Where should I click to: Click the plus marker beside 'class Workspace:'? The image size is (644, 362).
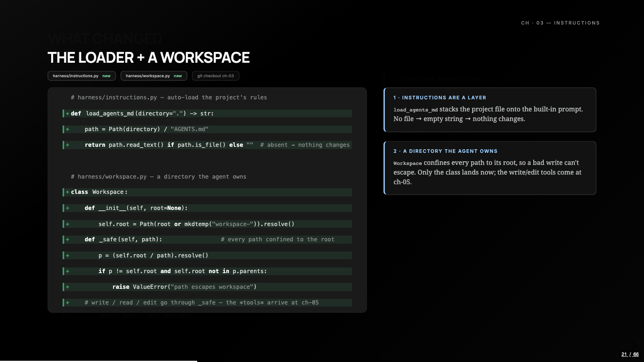tap(67, 192)
